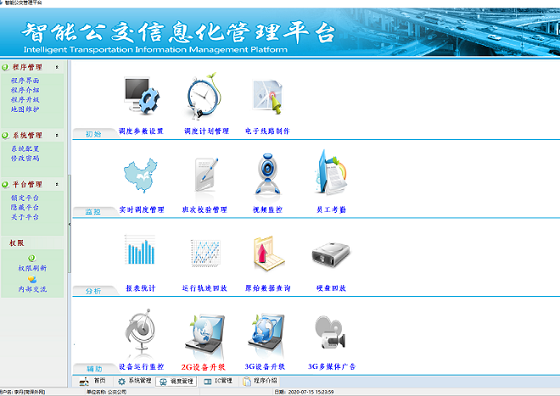Open 调度参数设置 monitor-gear icon

tap(141, 95)
